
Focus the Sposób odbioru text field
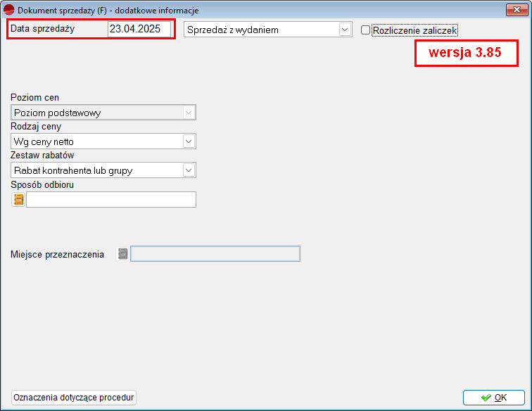(x=110, y=200)
